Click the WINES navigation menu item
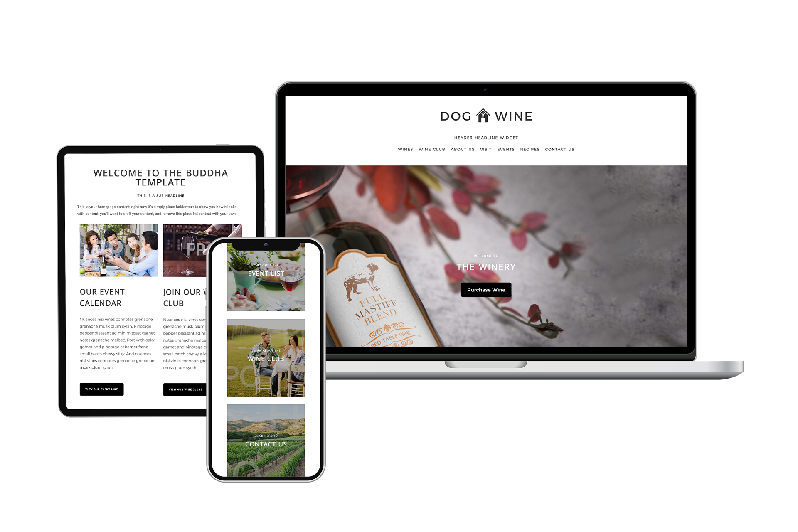Image resolution: width=798 pixels, height=532 pixels. [x=405, y=148]
